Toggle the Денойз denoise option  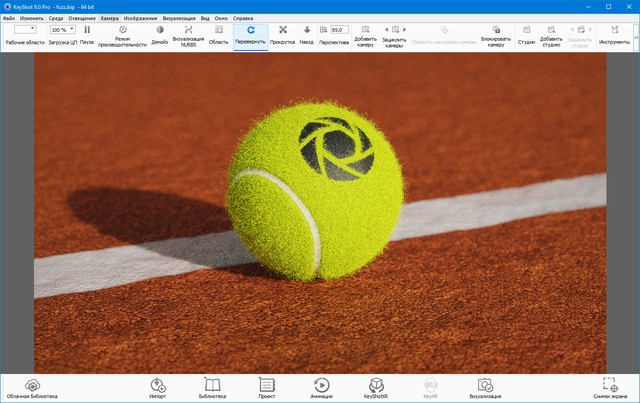pyautogui.click(x=159, y=36)
